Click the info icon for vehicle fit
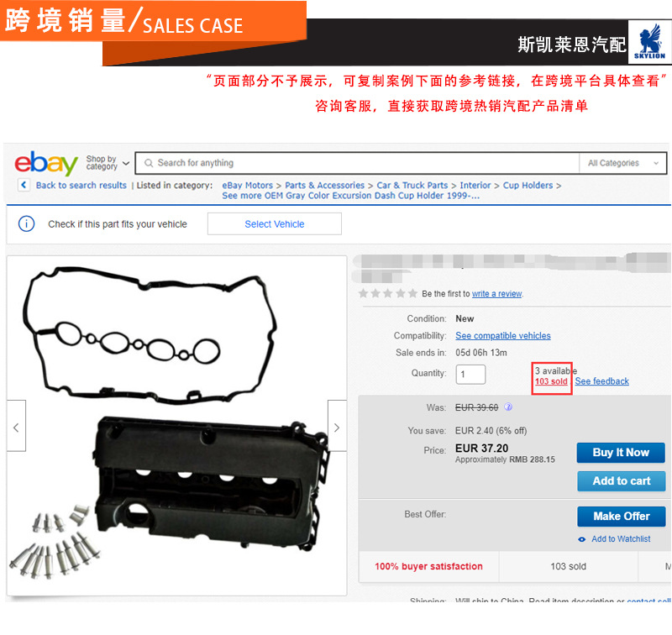This screenshot has width=672, height=635. 27,223
